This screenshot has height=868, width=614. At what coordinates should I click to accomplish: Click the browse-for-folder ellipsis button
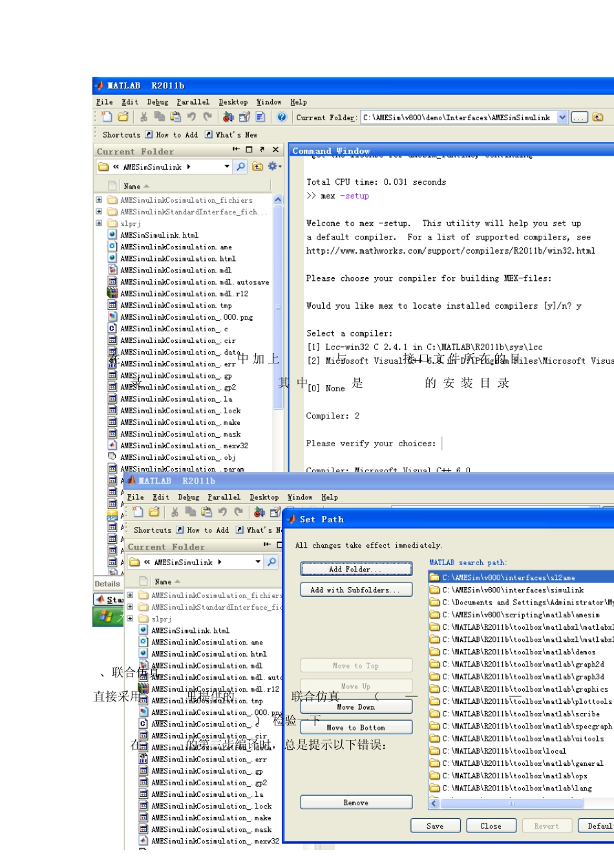coord(579,118)
